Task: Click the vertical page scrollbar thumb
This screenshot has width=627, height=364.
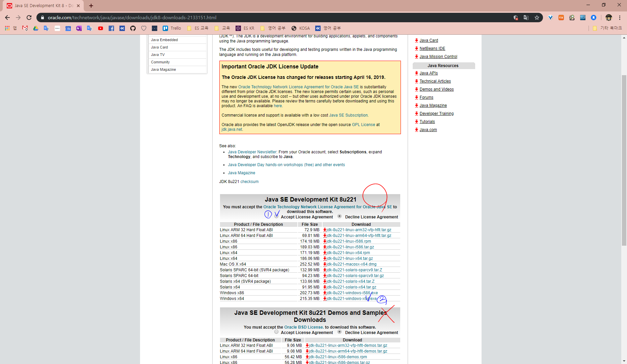Action: (624, 160)
